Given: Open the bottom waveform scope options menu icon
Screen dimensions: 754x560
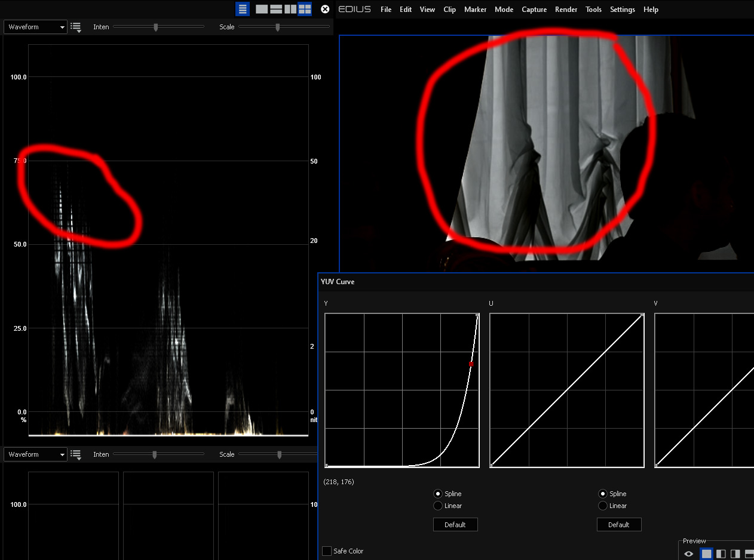Looking at the screenshot, I should pyautogui.click(x=76, y=454).
